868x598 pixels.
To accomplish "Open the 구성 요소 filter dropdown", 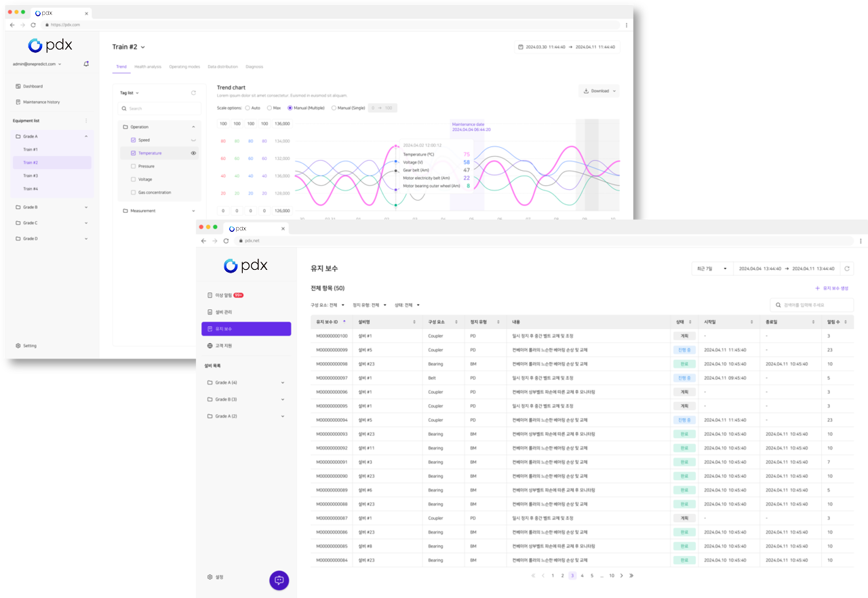I will [x=328, y=305].
